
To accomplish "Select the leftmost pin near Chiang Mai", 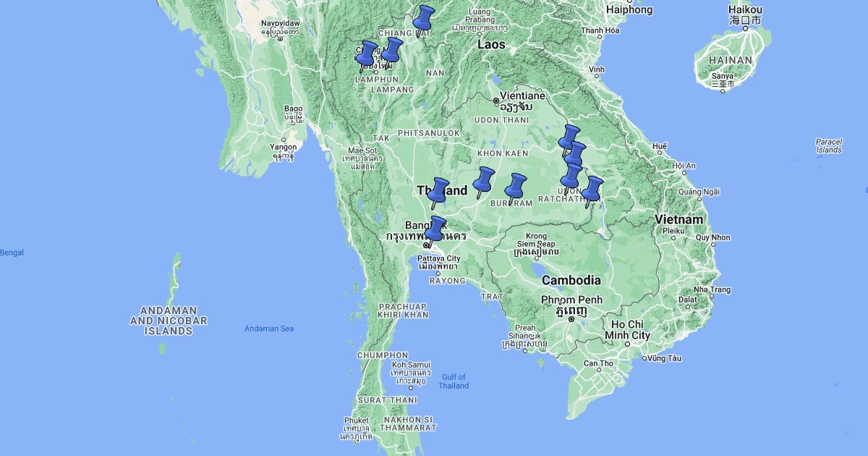I will tap(366, 55).
